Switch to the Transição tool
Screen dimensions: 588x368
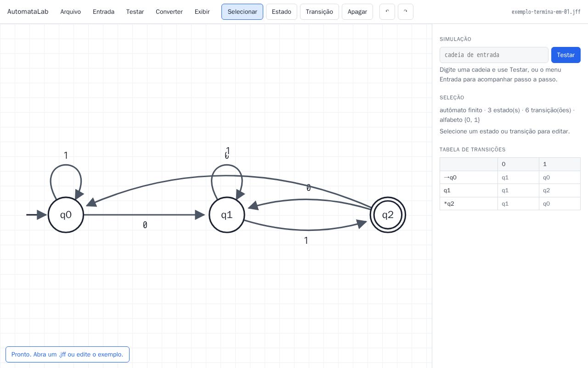[x=319, y=12]
